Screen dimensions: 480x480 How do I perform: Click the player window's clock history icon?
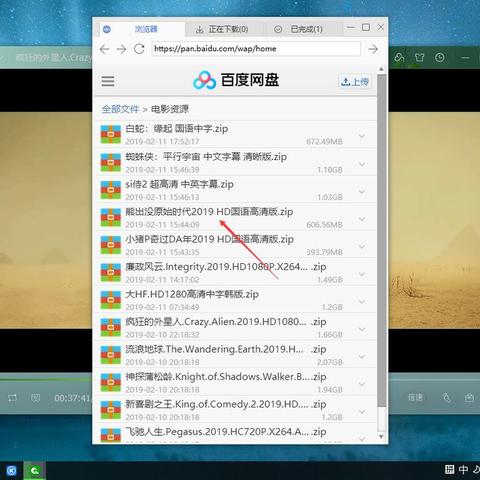(440, 58)
